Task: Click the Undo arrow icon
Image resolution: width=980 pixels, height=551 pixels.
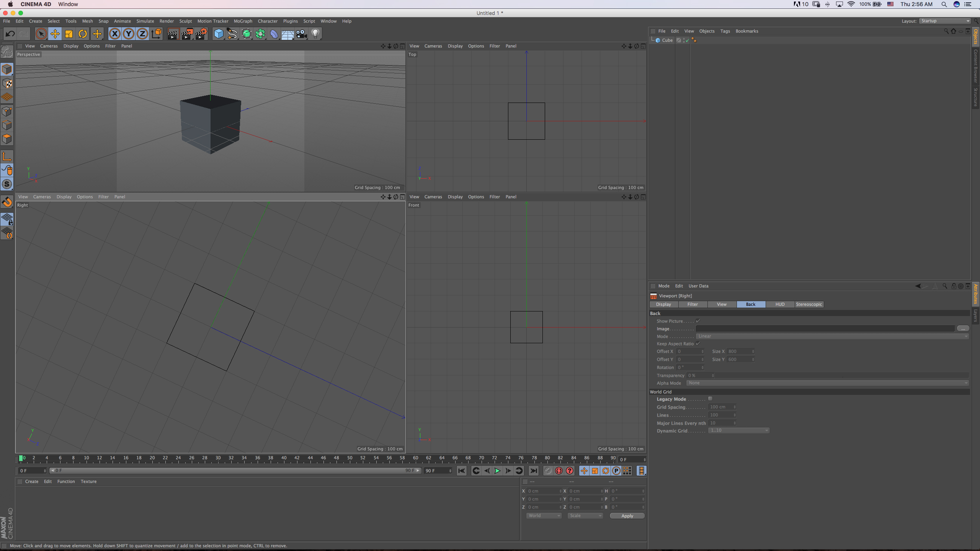Action: (x=10, y=34)
